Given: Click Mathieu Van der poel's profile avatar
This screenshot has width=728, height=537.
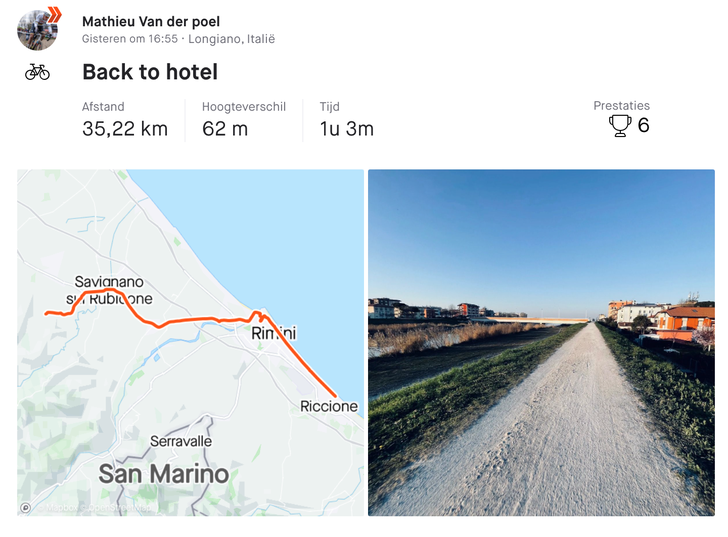Looking at the screenshot, I should (37, 31).
